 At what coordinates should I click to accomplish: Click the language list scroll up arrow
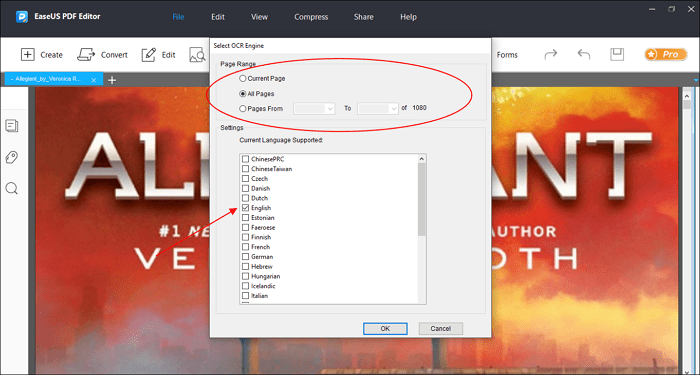422,158
